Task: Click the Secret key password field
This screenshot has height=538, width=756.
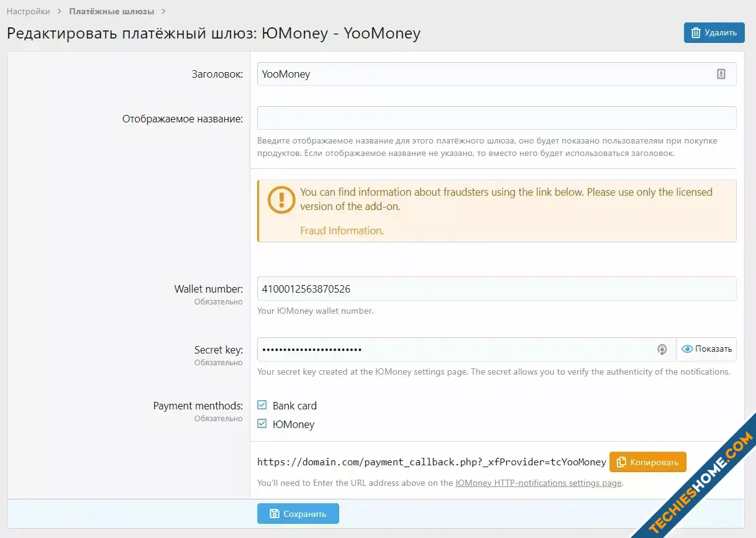Action: [x=467, y=349]
